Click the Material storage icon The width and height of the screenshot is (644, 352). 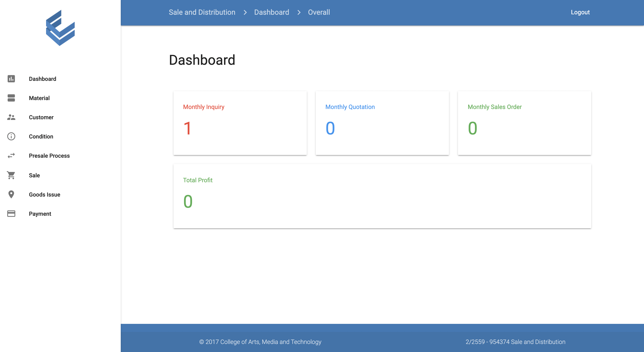11,98
